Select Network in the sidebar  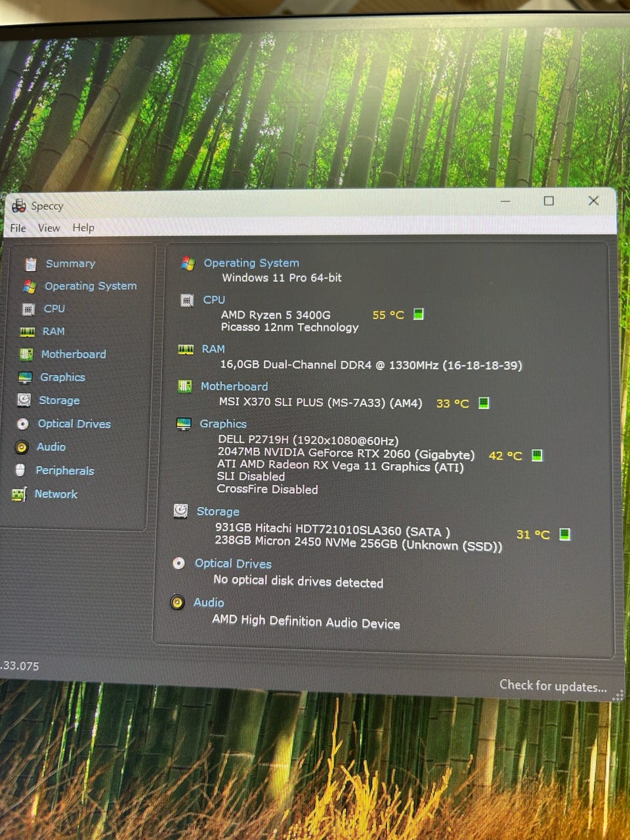[56, 494]
